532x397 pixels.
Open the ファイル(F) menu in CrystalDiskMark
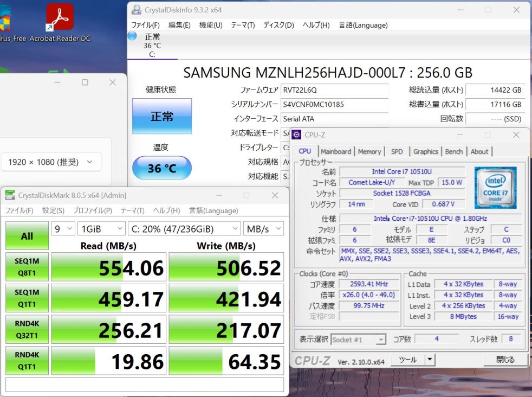click(19, 210)
